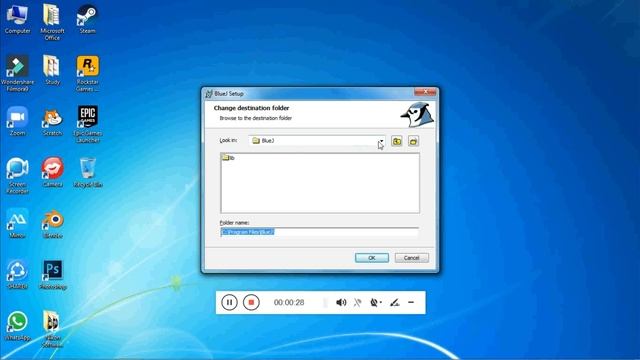Select the Wondershare Filmora9 shortcut

(18, 73)
